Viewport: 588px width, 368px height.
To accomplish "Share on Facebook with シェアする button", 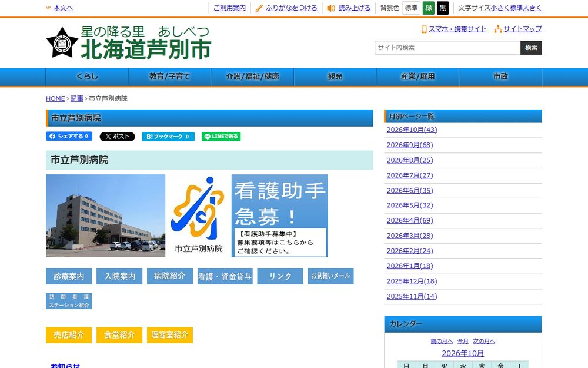I will [x=69, y=137].
